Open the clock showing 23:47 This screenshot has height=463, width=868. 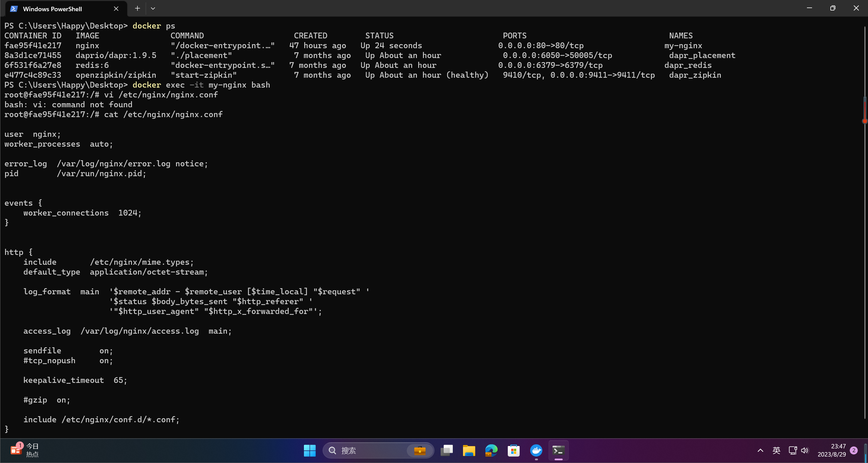832,450
